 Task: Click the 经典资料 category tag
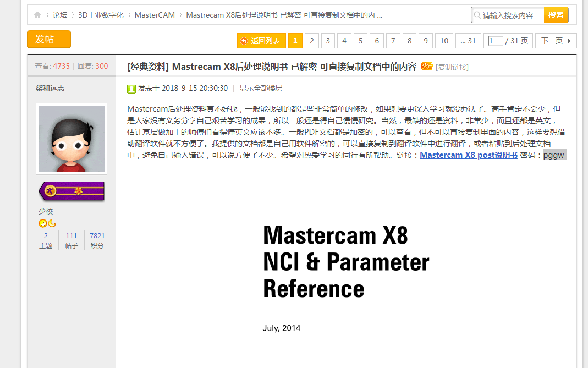[x=148, y=67]
